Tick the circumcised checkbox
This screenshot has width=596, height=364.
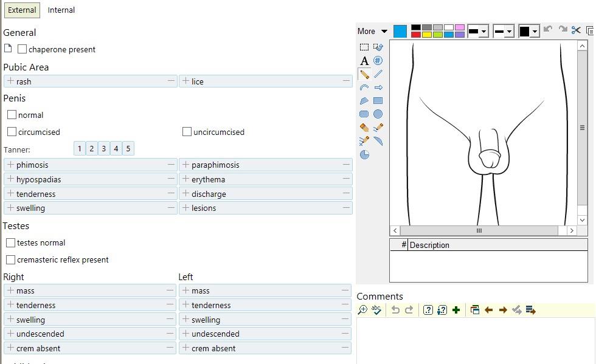point(12,131)
